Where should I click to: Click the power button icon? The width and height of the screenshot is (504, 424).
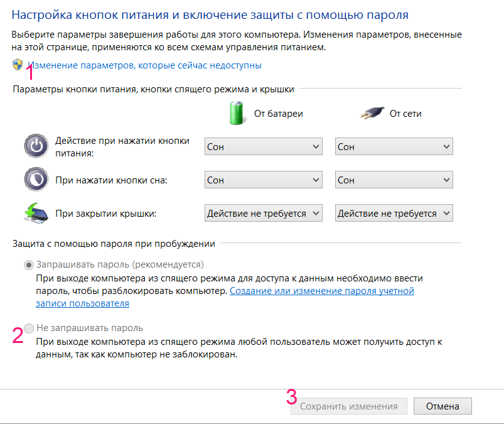36,146
